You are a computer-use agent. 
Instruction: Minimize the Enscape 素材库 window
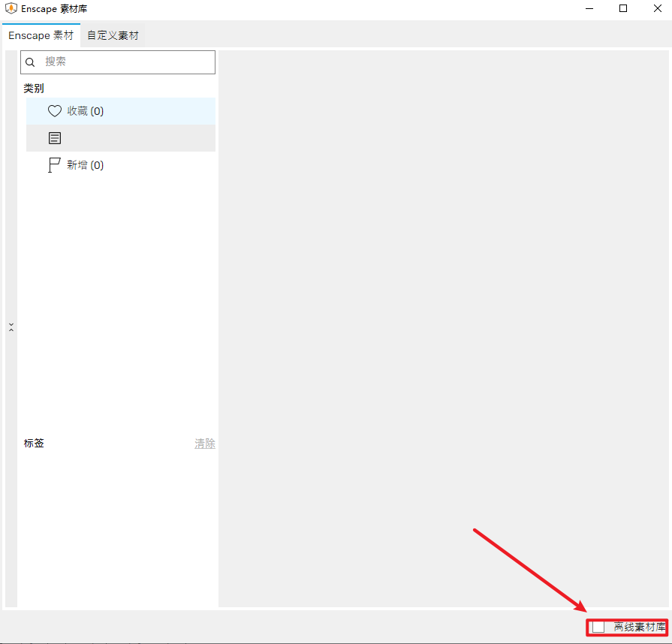point(589,8)
